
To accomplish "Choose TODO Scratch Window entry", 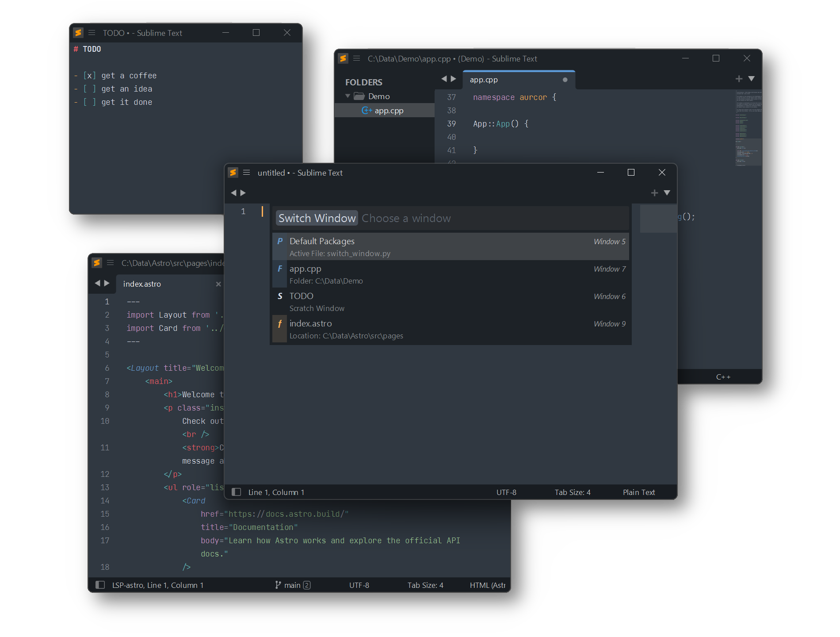I will (x=451, y=301).
